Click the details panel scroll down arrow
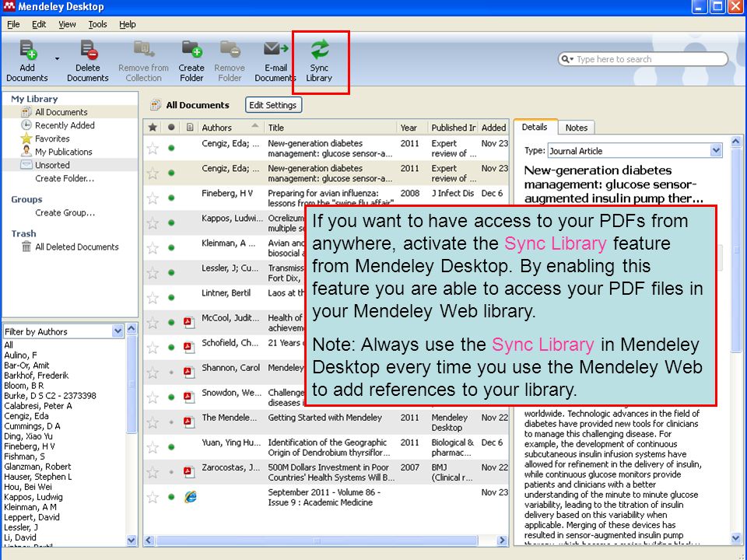 coord(735,538)
